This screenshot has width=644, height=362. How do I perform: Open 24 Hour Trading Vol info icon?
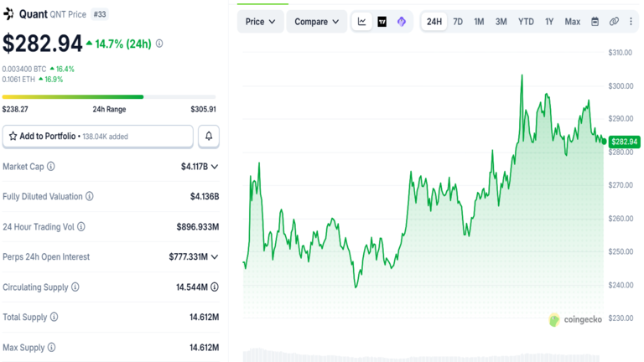click(x=81, y=226)
